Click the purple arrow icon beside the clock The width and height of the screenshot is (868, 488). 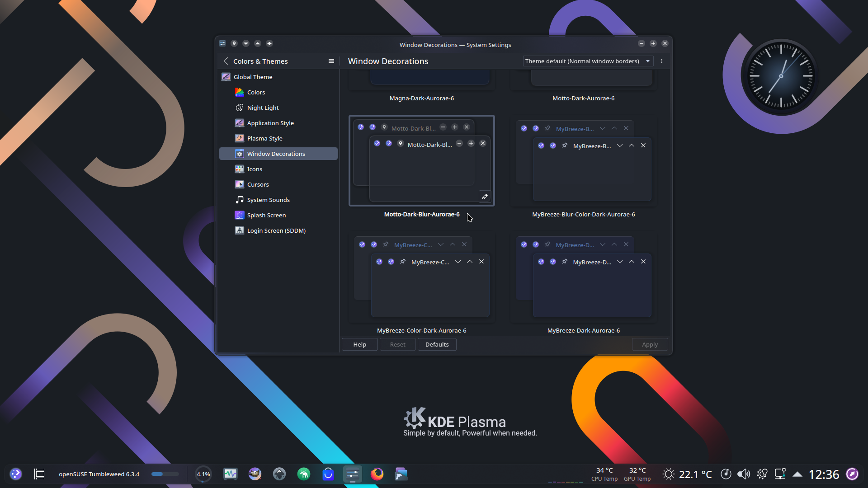pyautogui.click(x=852, y=474)
